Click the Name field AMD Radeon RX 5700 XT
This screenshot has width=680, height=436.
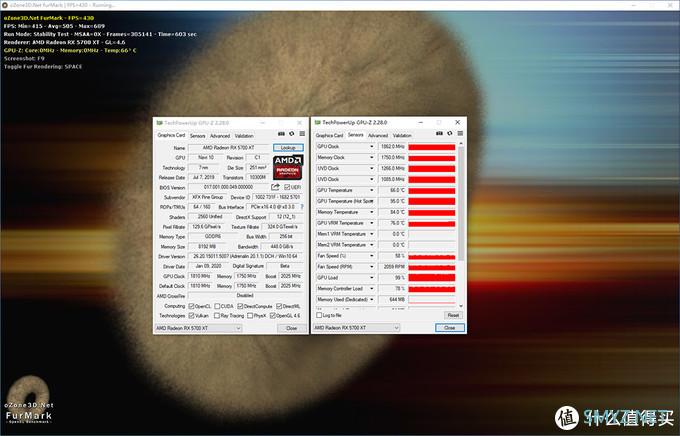229,148
